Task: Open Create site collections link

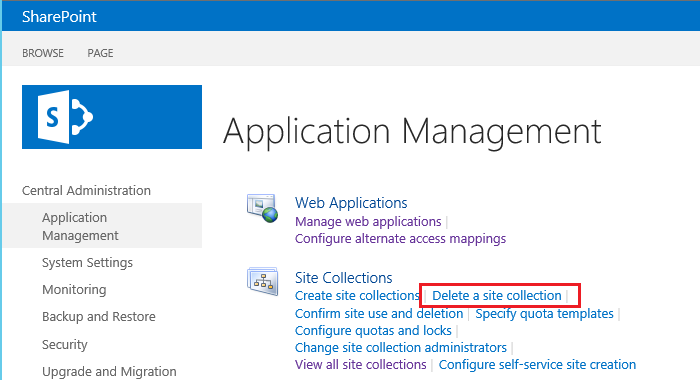Action: pos(357,296)
